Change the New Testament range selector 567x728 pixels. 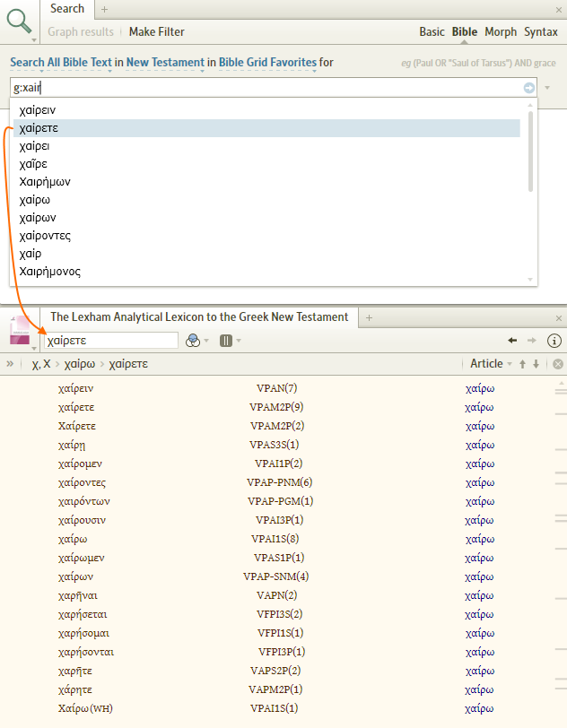click(165, 62)
